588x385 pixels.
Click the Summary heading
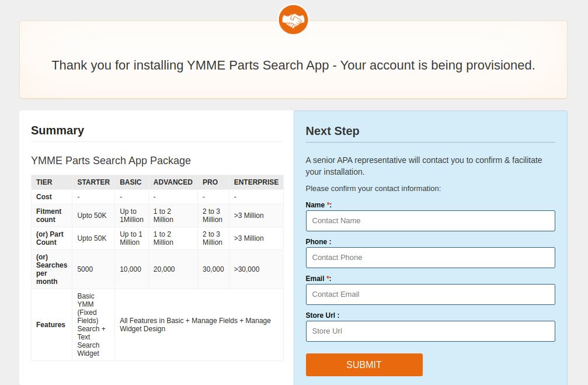[57, 130]
